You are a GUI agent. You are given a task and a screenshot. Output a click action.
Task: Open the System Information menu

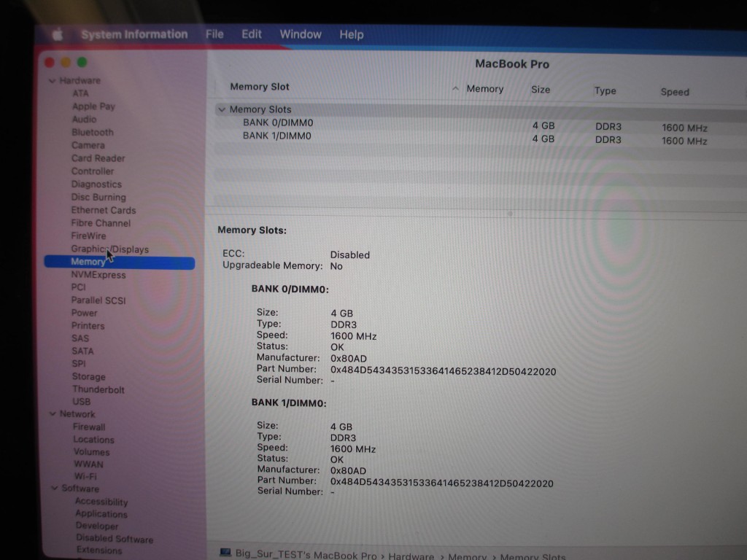pos(134,34)
